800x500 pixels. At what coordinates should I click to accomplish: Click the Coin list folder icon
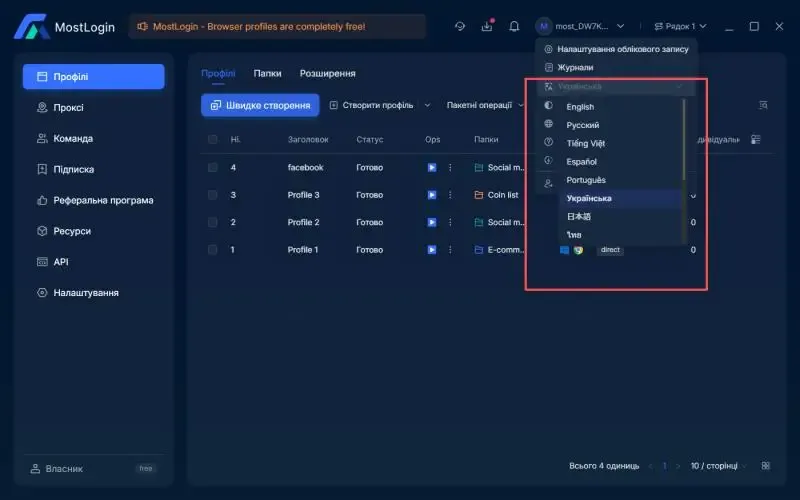(479, 195)
